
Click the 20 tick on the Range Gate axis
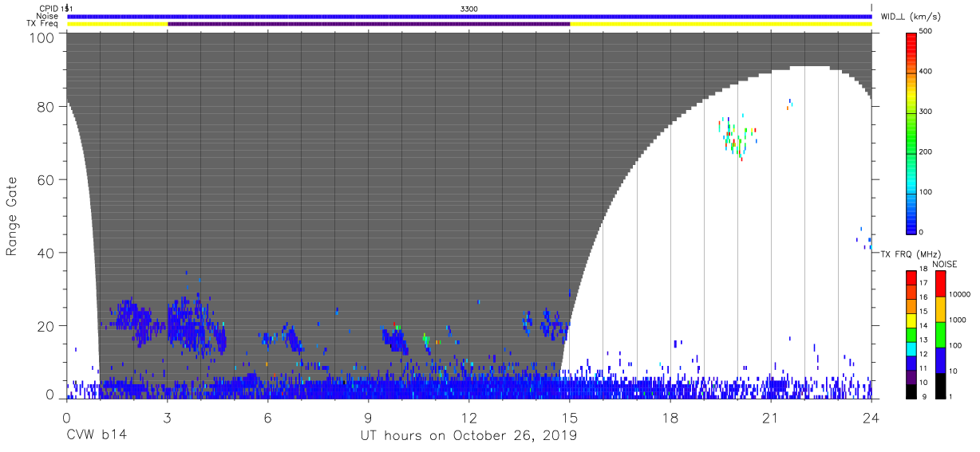tap(46, 326)
